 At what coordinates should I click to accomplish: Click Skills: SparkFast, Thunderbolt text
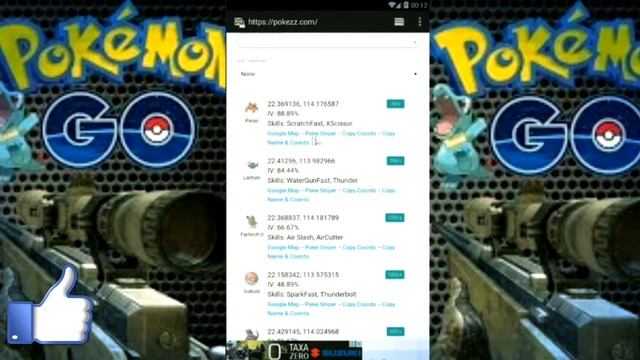[312, 294]
